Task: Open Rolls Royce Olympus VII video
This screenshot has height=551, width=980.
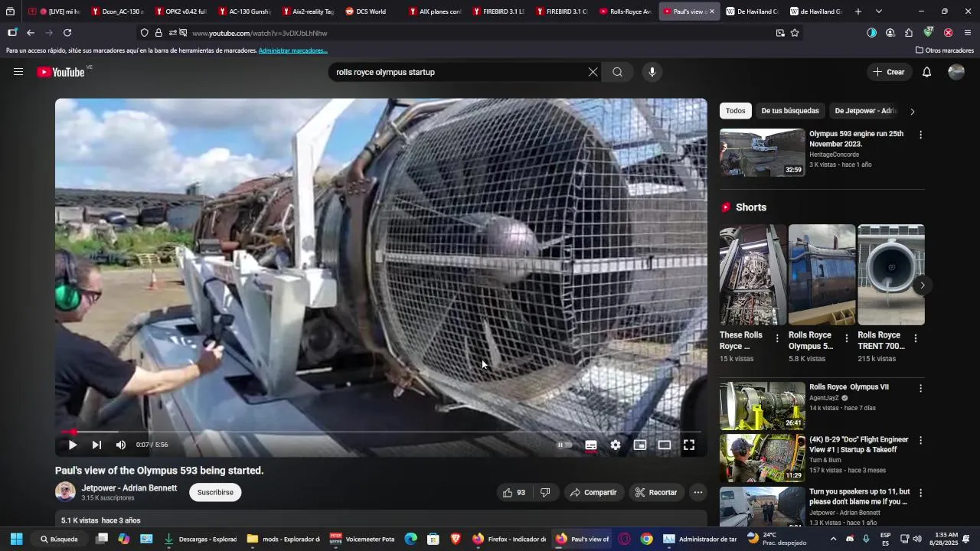Action: pos(763,406)
